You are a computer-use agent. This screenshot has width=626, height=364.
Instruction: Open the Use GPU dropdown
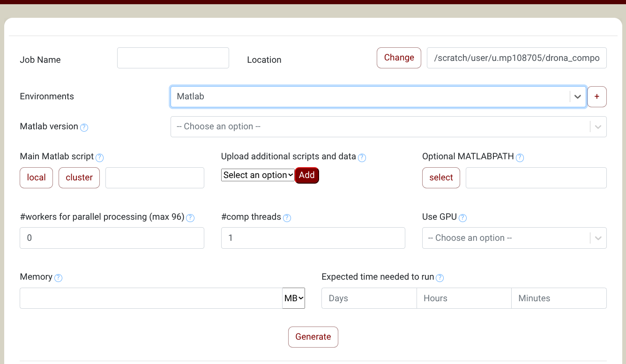click(x=514, y=238)
